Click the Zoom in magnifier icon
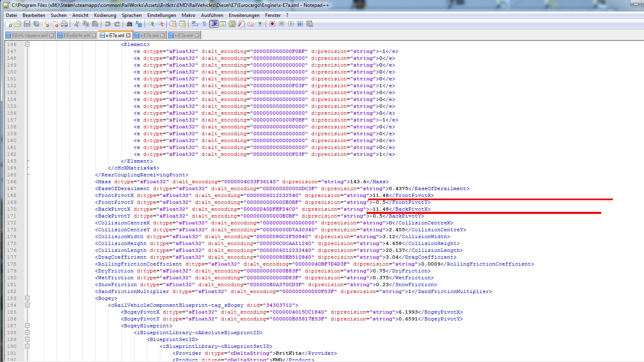The width and height of the screenshot is (644, 362). click(151, 24)
